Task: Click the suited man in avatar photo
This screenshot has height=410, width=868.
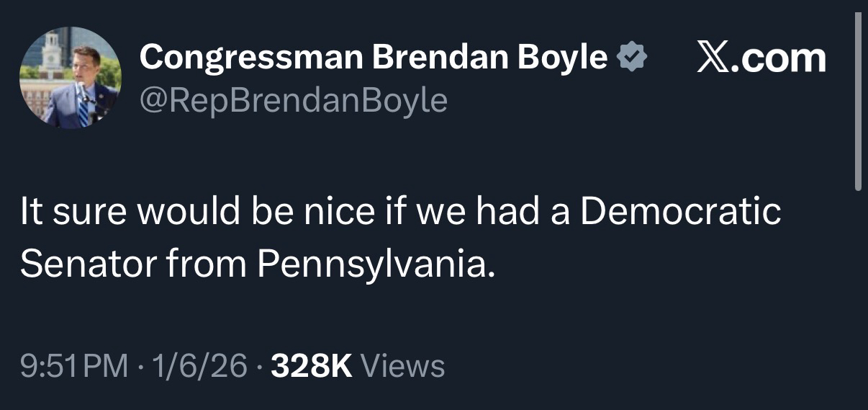Action: pyautogui.click(x=81, y=90)
